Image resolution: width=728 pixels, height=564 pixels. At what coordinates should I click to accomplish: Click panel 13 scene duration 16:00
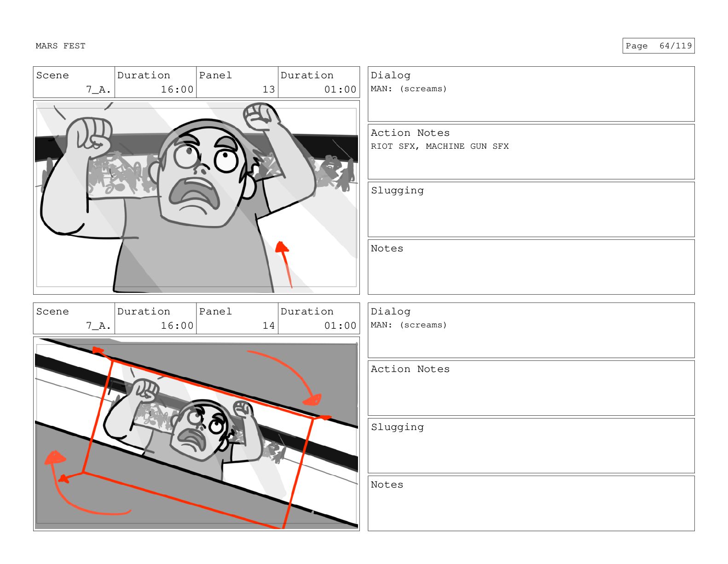(177, 90)
